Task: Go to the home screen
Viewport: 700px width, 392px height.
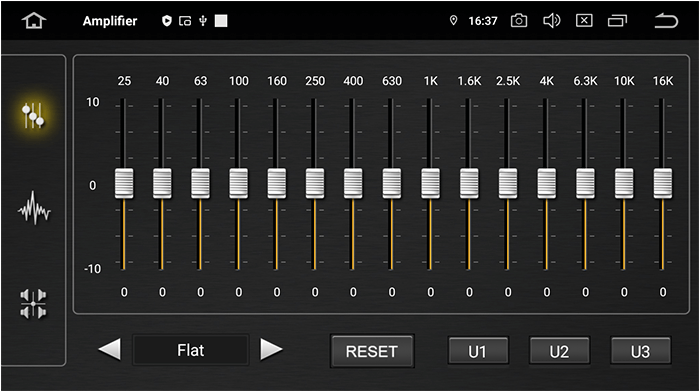Action: coord(34,21)
